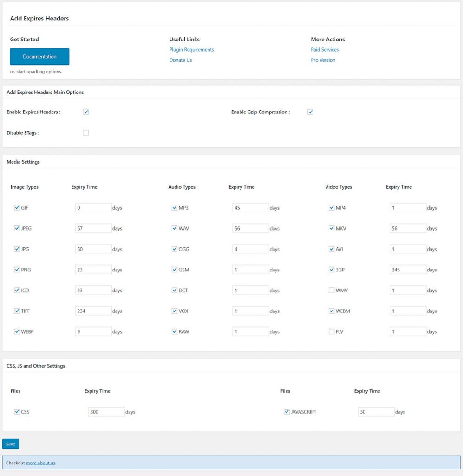This screenshot has width=463, height=476.
Task: Focus the WEBM expiry time field
Action: (x=408, y=311)
